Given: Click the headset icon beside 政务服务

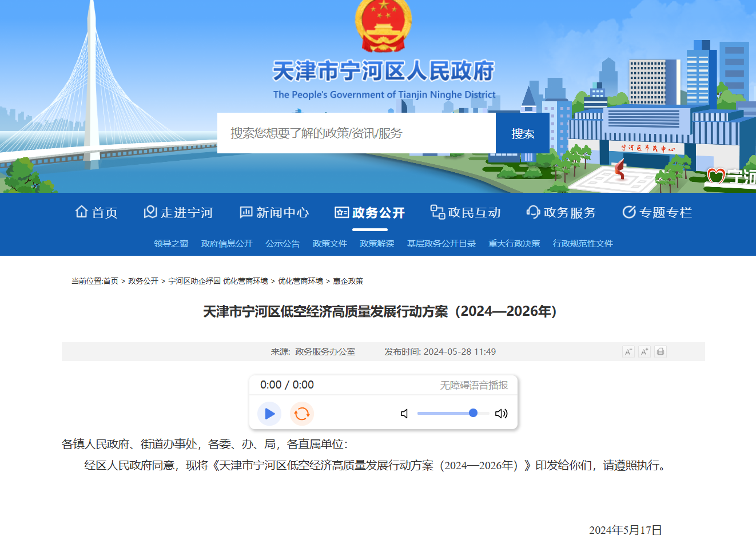Looking at the screenshot, I should pos(533,212).
